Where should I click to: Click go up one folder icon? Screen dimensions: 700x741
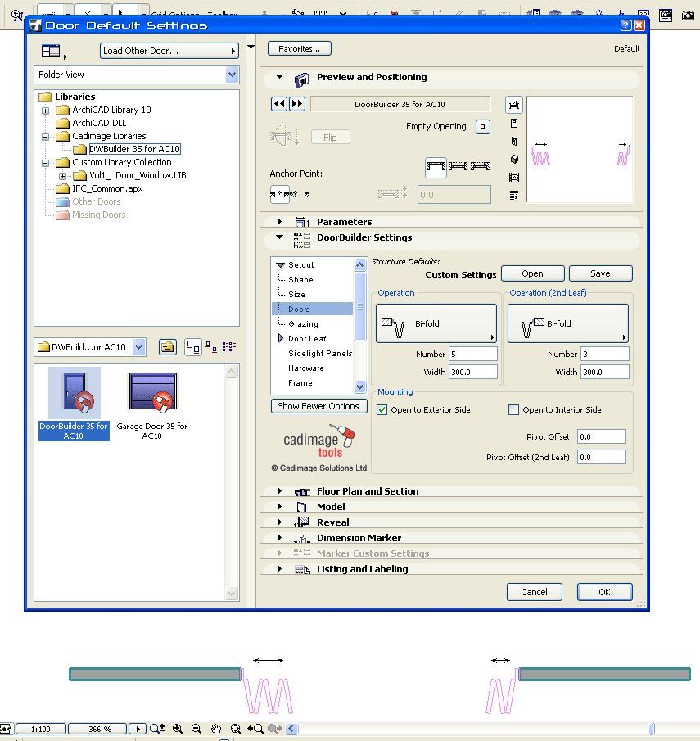tap(167, 347)
